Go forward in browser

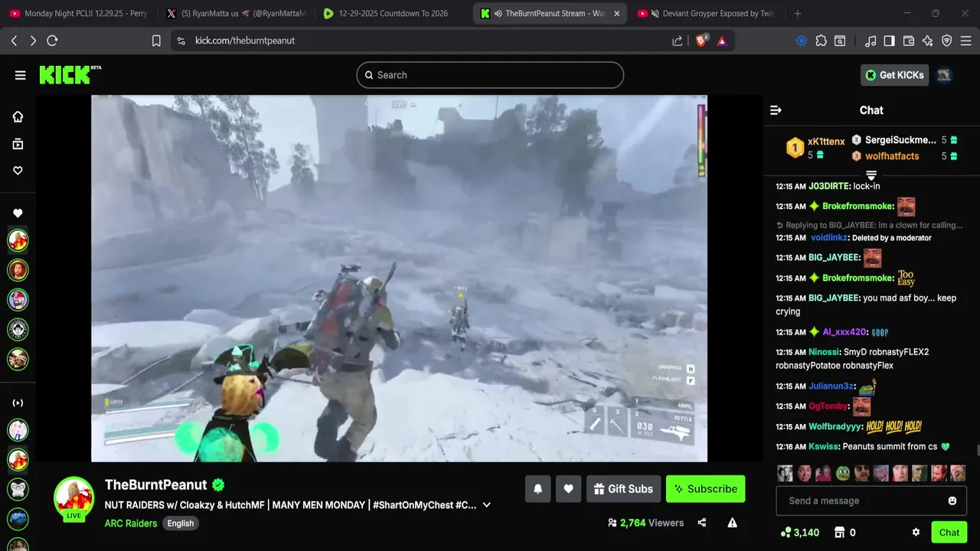(33, 41)
